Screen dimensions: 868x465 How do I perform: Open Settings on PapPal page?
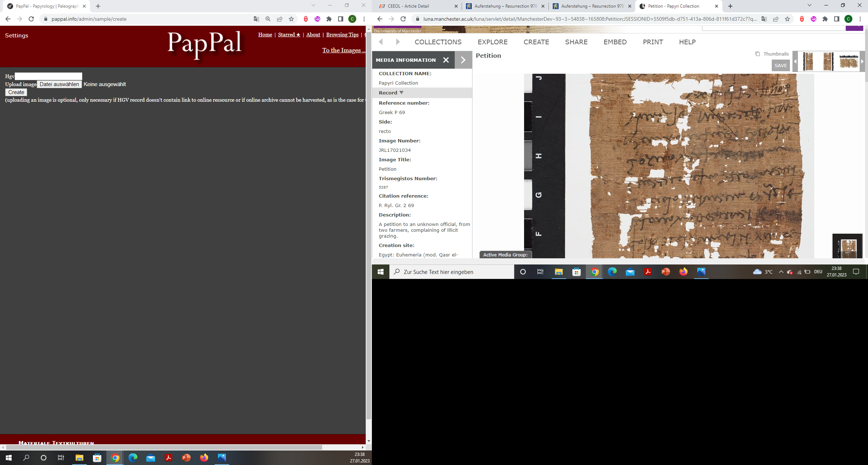tap(17, 35)
